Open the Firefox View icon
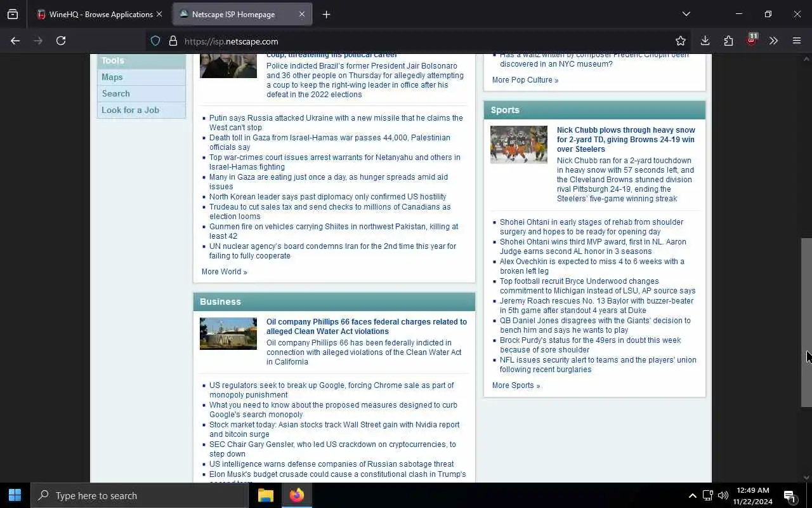This screenshot has height=508, width=812. (x=13, y=14)
